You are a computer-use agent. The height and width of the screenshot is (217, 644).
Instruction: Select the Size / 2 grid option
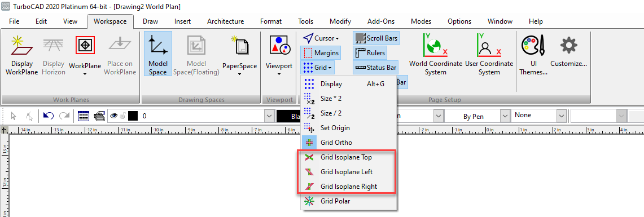tap(349, 113)
